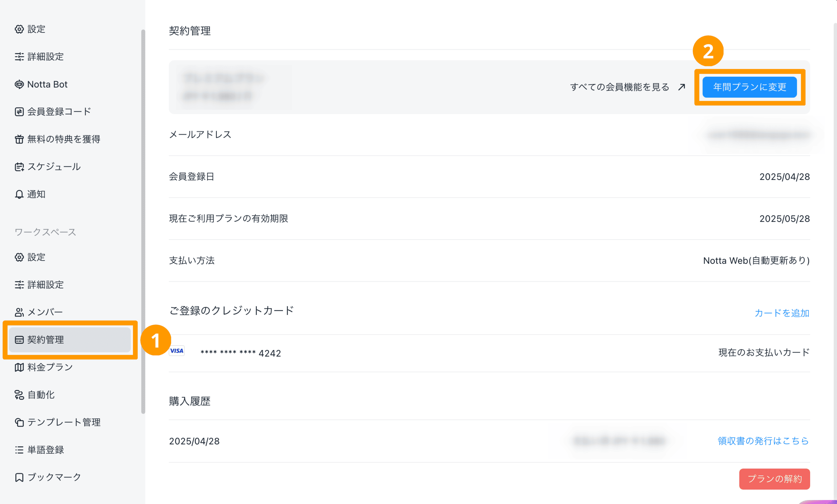Image resolution: width=837 pixels, height=504 pixels.
Task: Click the gift icon for 無料の特典を獲得
Action: [19, 139]
